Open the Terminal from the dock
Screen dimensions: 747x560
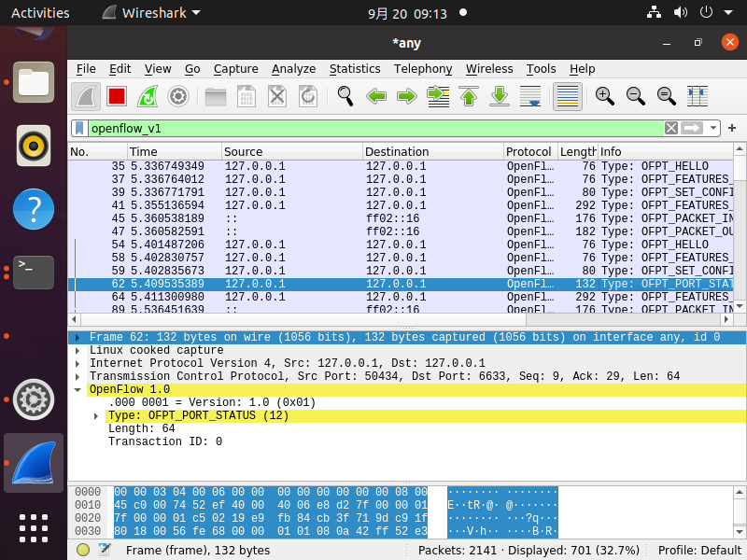[34, 273]
